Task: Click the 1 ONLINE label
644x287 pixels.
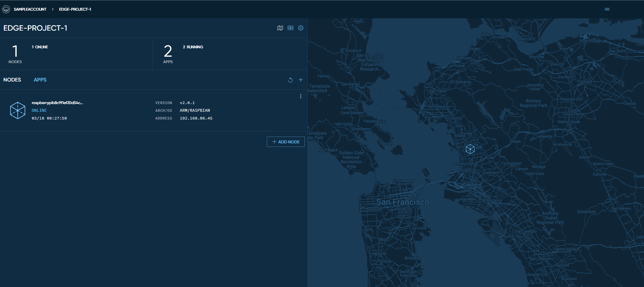Action: click(40, 47)
